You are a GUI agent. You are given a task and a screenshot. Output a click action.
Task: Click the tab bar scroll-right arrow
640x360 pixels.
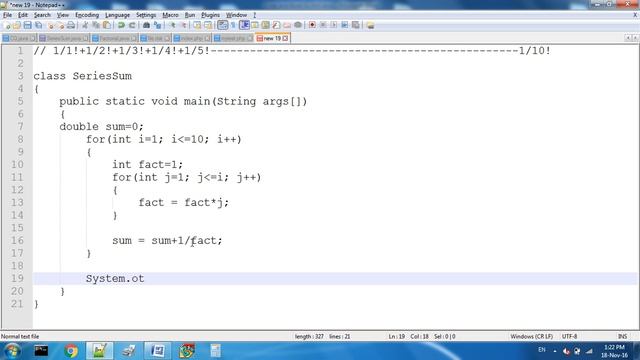(635, 38)
